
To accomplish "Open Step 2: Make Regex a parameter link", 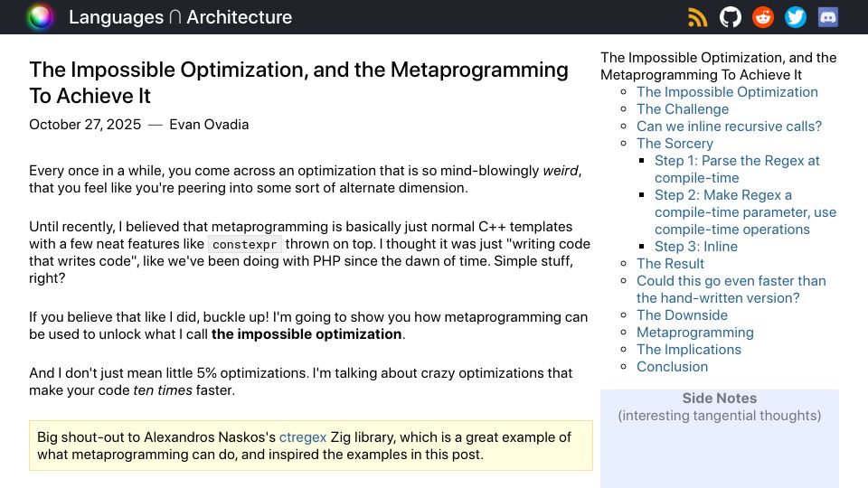I will tap(745, 211).
